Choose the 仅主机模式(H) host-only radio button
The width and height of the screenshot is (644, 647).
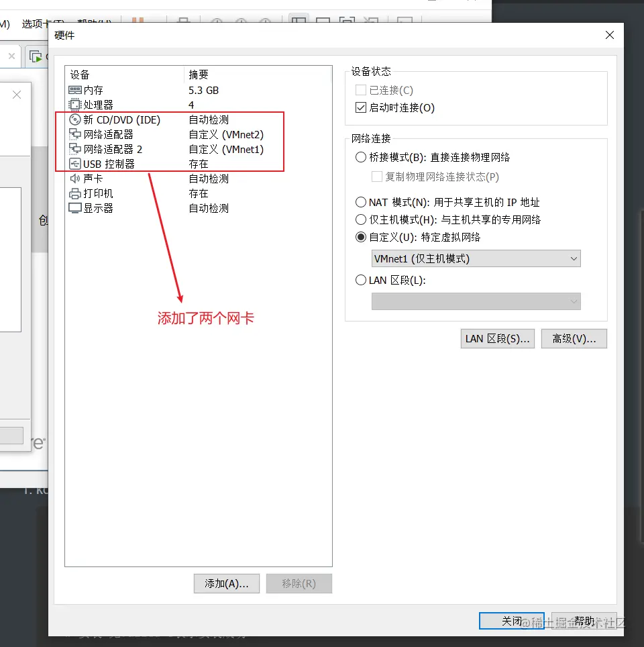coord(361,219)
